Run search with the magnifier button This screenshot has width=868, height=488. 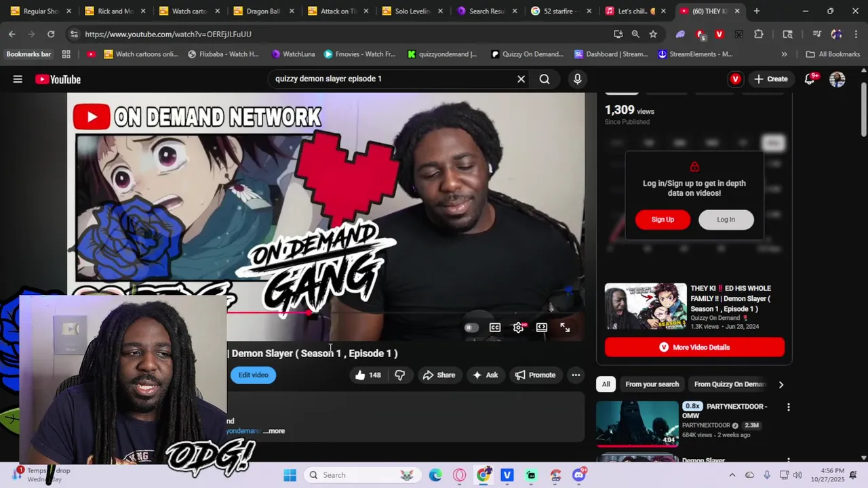click(545, 79)
